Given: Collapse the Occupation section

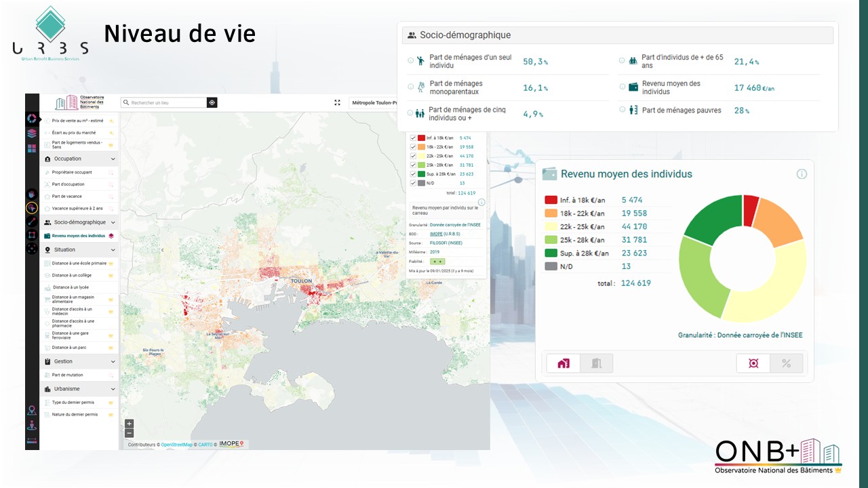Looking at the screenshot, I should tap(113, 159).
